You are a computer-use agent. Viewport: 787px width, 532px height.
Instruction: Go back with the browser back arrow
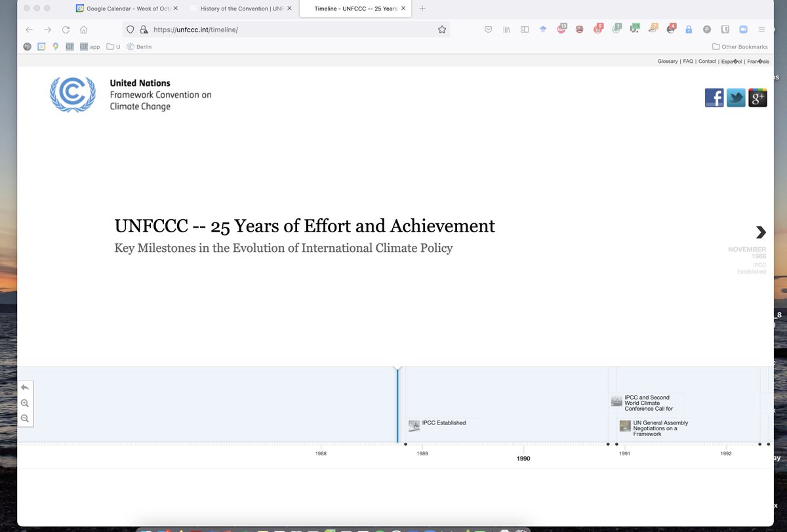pos(29,30)
